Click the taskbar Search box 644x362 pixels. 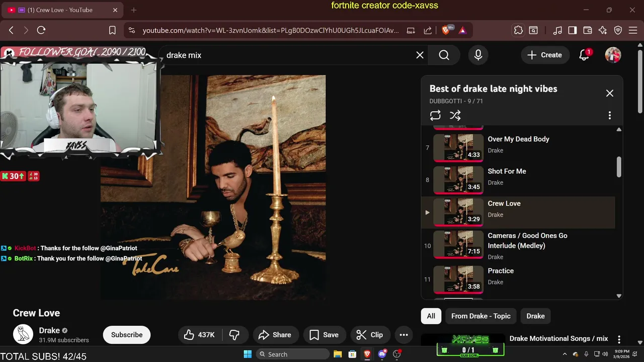tap(292, 354)
